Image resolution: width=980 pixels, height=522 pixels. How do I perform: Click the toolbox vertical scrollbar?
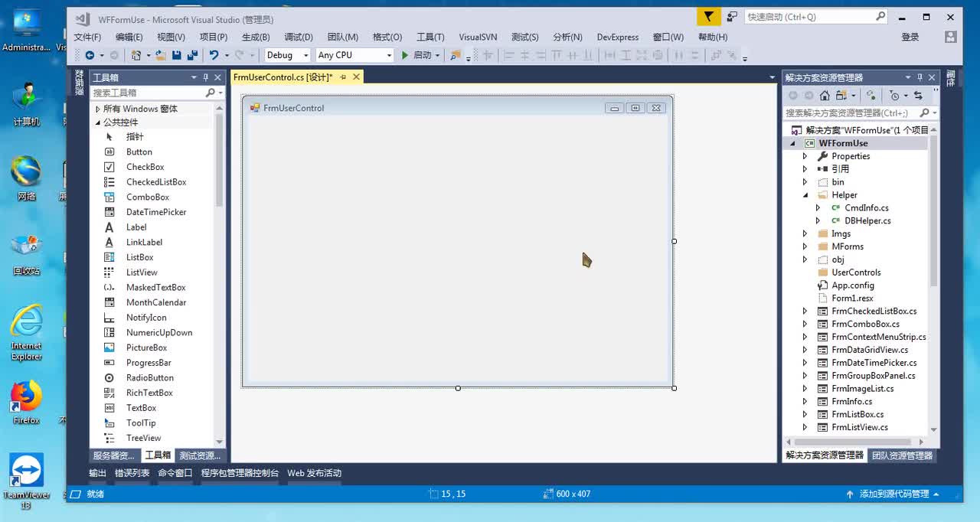click(x=220, y=161)
